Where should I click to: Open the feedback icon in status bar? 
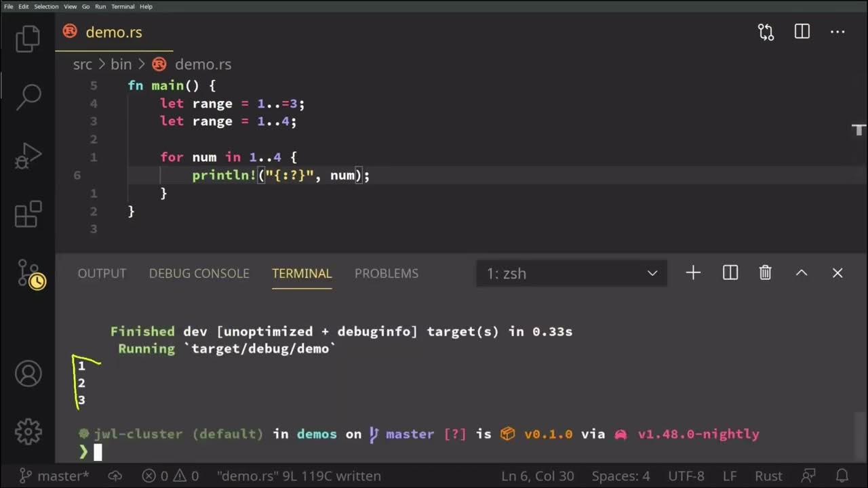808,476
